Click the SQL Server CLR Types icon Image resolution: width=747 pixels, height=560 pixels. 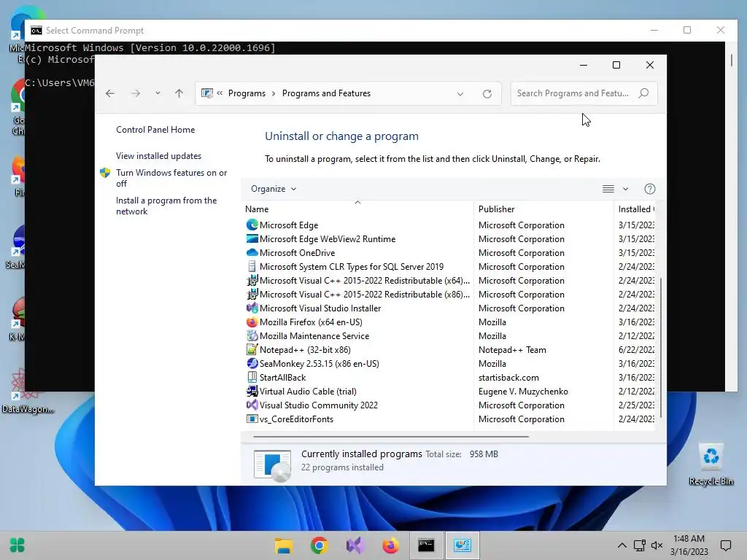point(252,266)
